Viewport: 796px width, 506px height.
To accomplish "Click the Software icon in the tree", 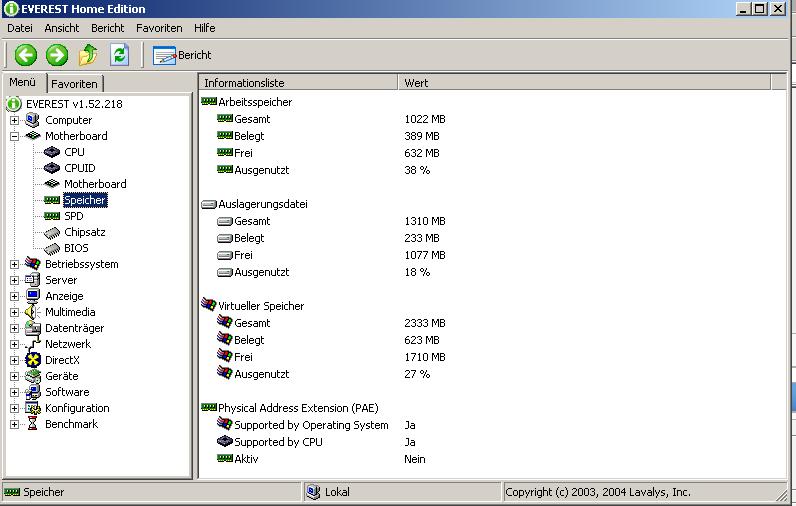I will coord(32,392).
